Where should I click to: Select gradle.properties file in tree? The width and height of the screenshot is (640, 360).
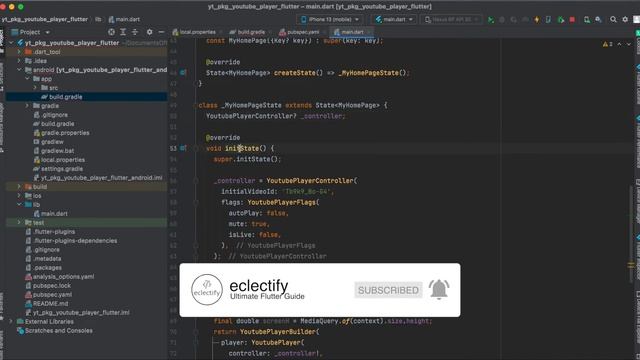point(65,133)
